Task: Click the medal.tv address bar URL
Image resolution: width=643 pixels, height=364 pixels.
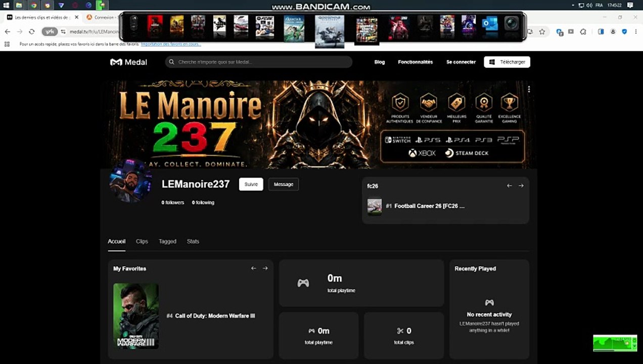Action: 94,31
